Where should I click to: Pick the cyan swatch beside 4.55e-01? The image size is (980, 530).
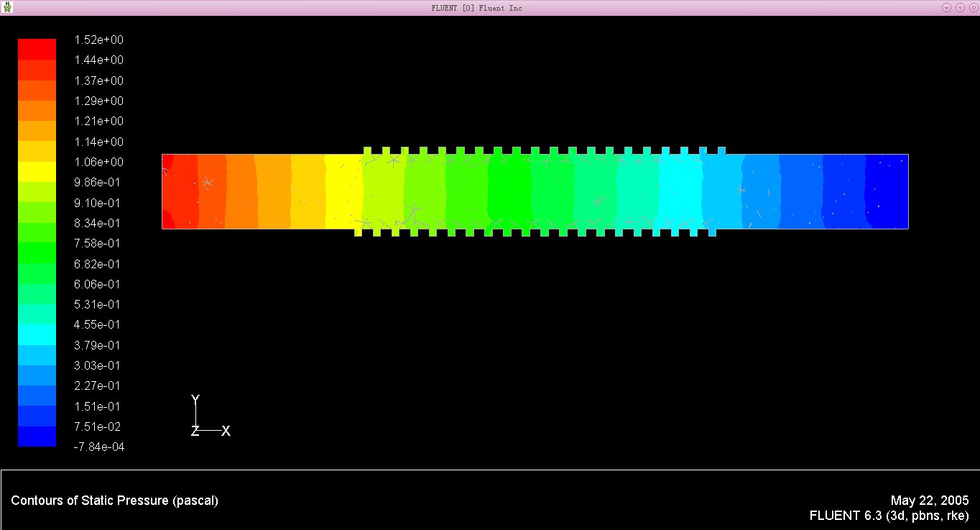coord(37,334)
